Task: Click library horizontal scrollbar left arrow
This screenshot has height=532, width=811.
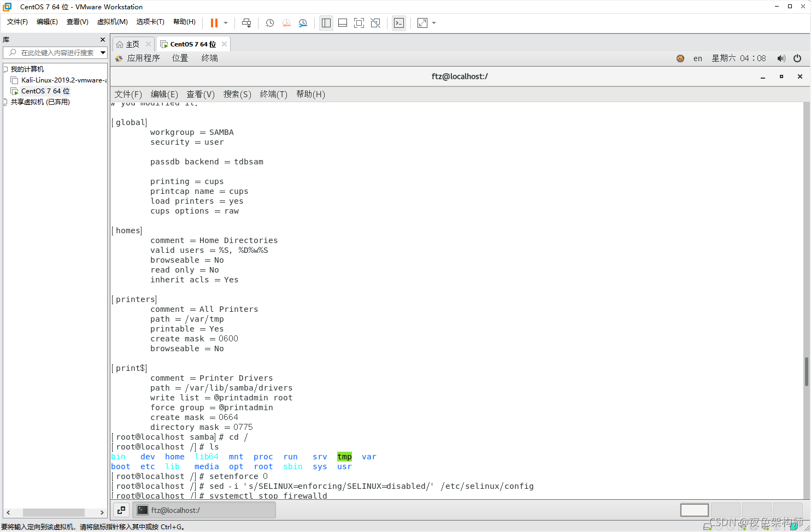Action: point(8,512)
